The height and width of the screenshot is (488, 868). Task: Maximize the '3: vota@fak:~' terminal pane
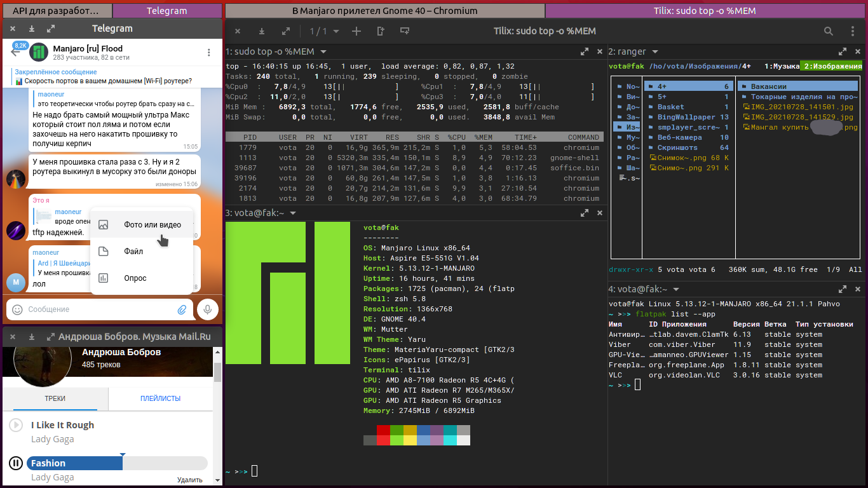585,213
